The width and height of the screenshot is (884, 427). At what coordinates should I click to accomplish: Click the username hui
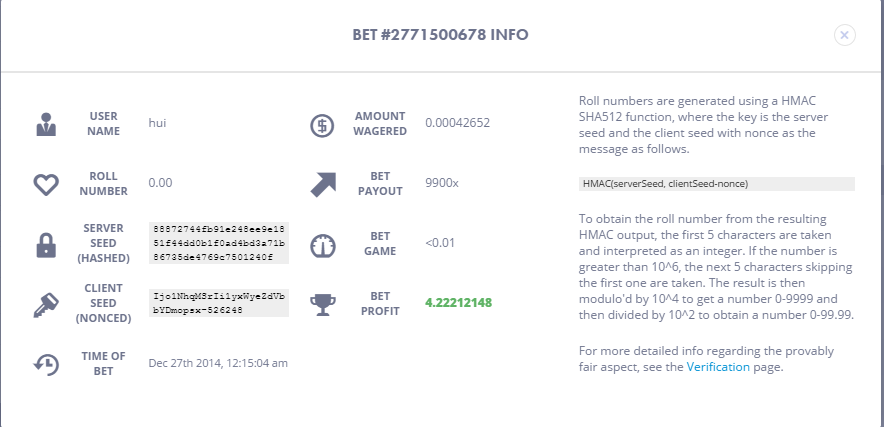pyautogui.click(x=157, y=123)
